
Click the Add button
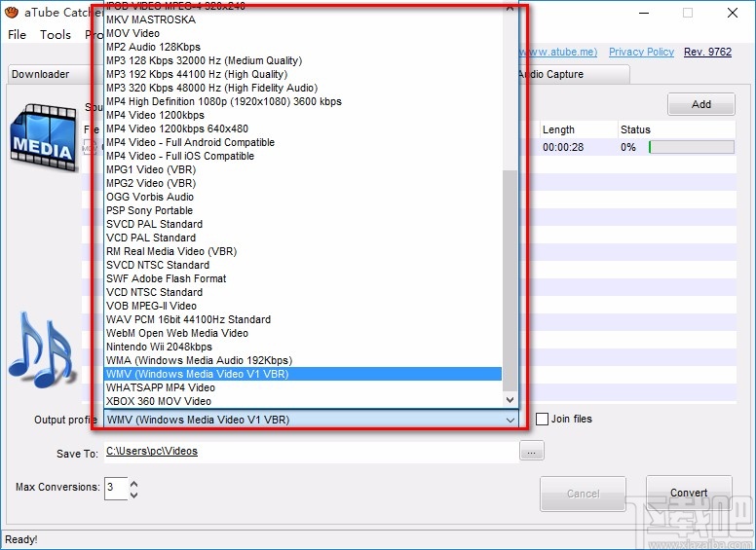tap(701, 104)
